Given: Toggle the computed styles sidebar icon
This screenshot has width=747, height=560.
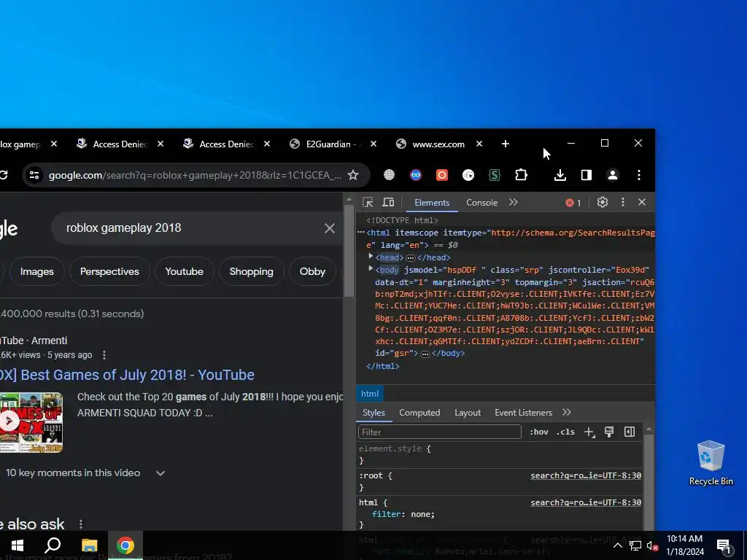Looking at the screenshot, I should click(630, 432).
